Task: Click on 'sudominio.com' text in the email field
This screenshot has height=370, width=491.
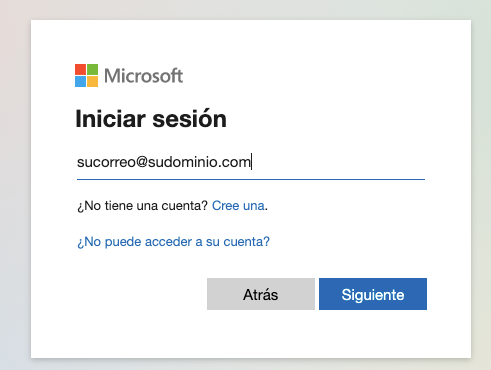Action: point(199,162)
